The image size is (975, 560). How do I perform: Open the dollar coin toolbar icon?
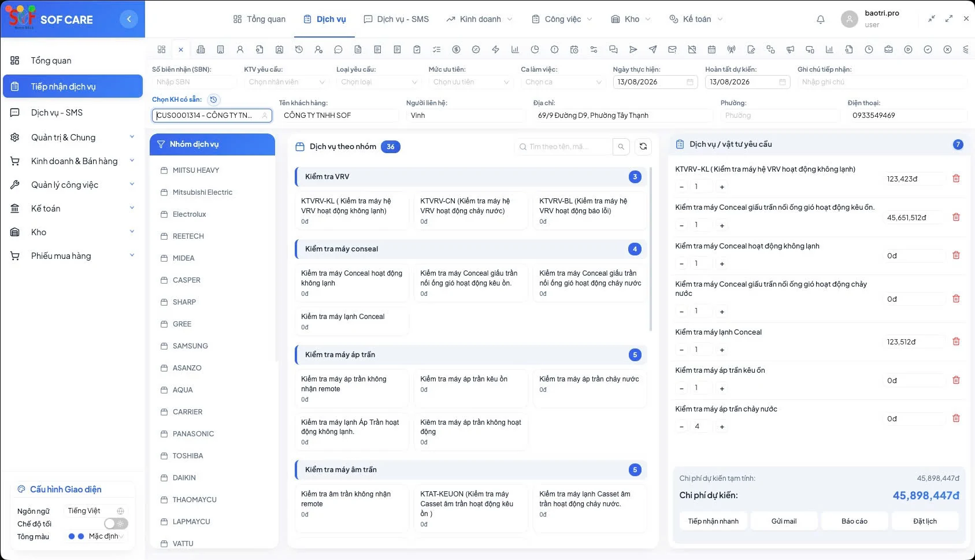(x=456, y=50)
